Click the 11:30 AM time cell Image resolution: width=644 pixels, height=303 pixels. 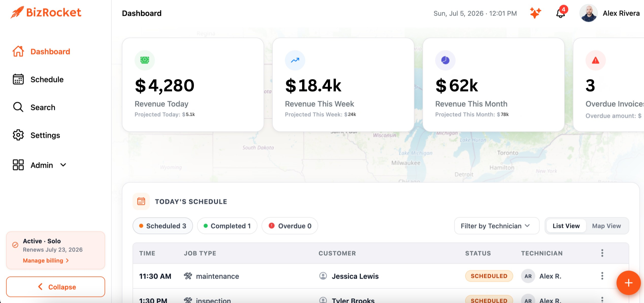point(155,276)
